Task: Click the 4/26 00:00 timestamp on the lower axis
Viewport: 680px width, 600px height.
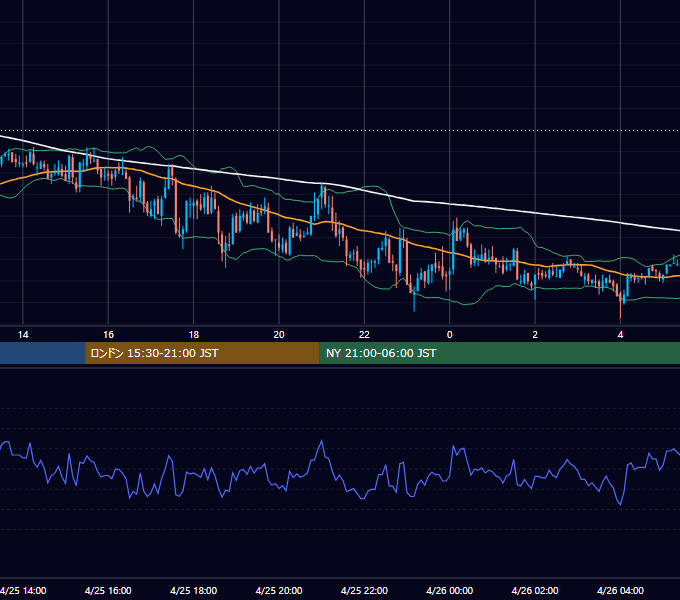Action: (x=450, y=590)
